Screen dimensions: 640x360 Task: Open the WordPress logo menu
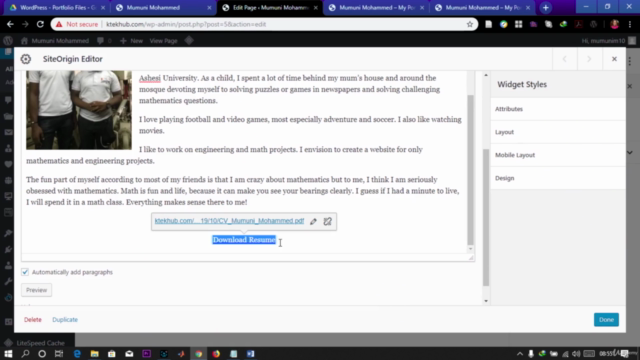pyautogui.click(x=8, y=40)
